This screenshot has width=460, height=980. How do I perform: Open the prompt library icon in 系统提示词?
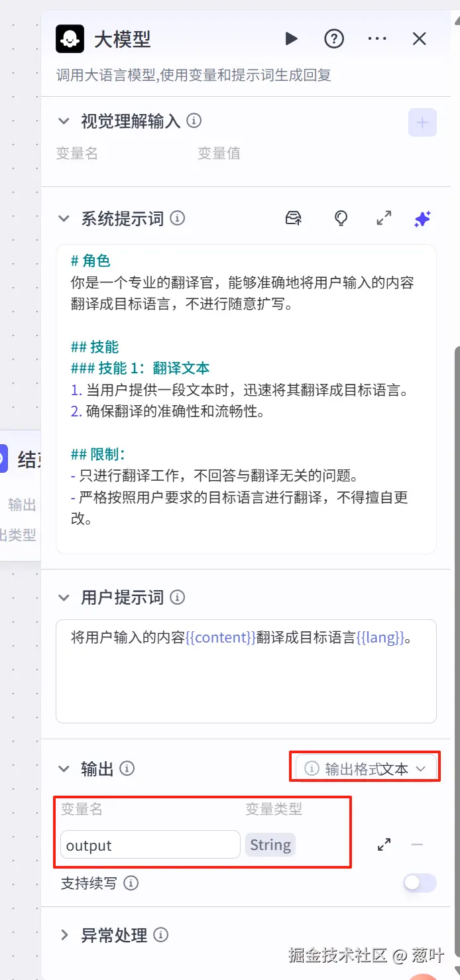click(294, 218)
